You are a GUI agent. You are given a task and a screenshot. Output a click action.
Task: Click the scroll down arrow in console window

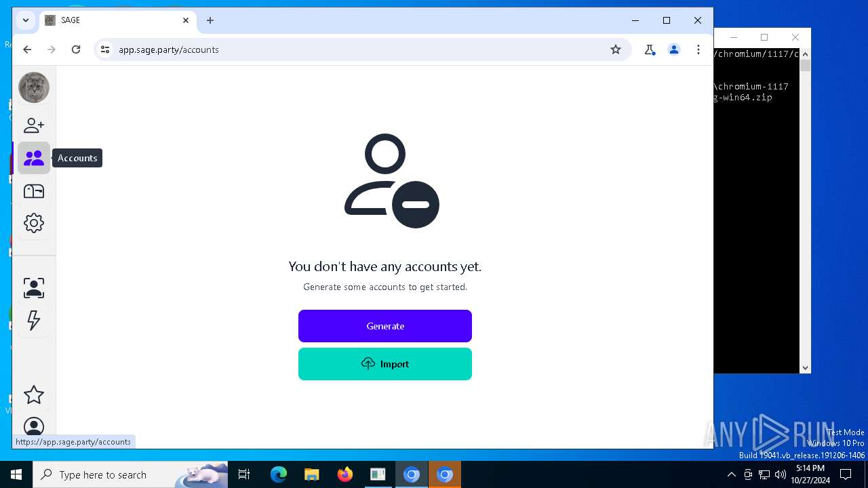(805, 368)
